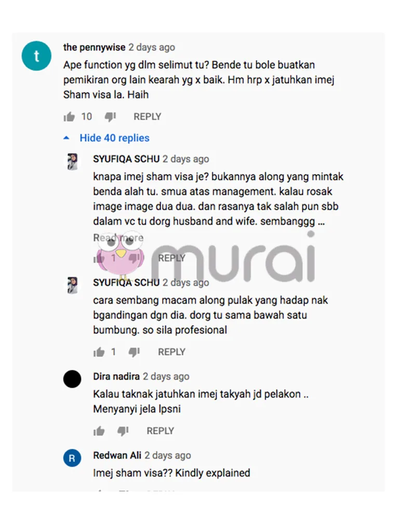Open SYUFIQA SCHU's first profile thumbnail

click(72, 162)
